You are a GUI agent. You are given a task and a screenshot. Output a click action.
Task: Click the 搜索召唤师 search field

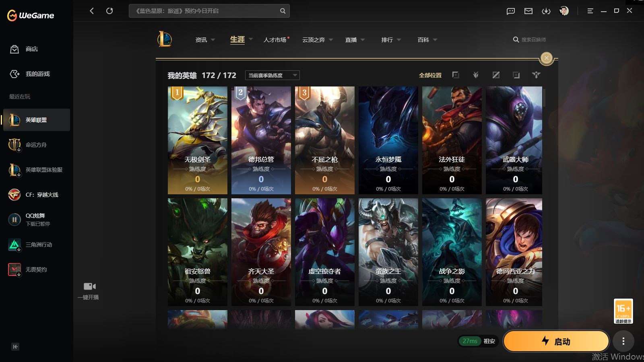(x=530, y=39)
